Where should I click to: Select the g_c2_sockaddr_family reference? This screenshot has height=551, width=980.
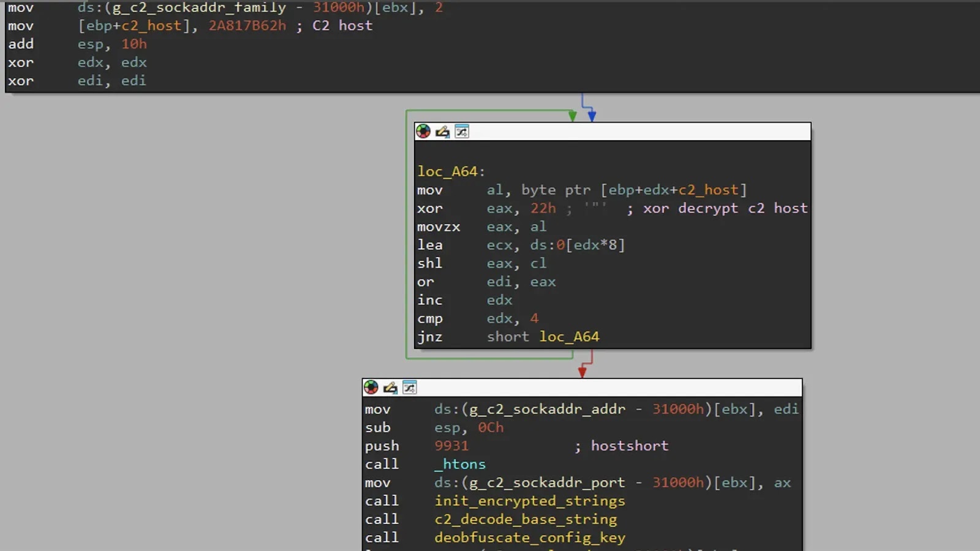click(199, 7)
